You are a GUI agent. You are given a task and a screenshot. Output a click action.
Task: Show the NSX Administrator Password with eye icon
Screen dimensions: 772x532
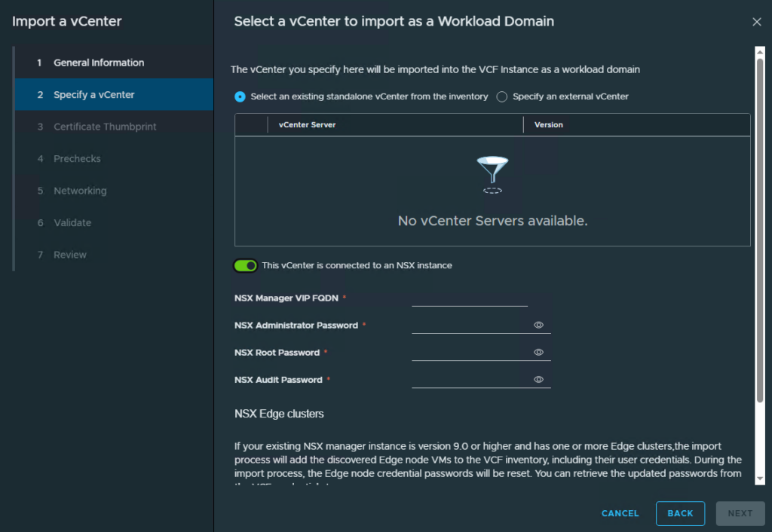[x=538, y=326]
